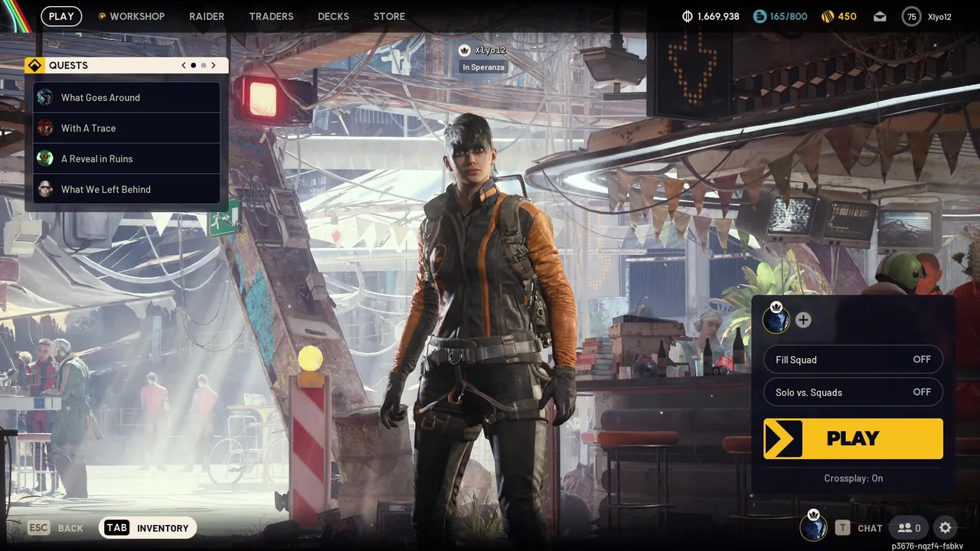Open the settings gear icon
Image resolution: width=980 pixels, height=551 pixels.
tap(946, 528)
